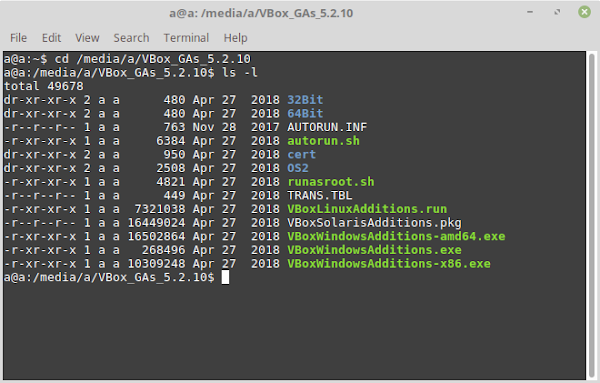Open the Search menu

pyautogui.click(x=131, y=38)
